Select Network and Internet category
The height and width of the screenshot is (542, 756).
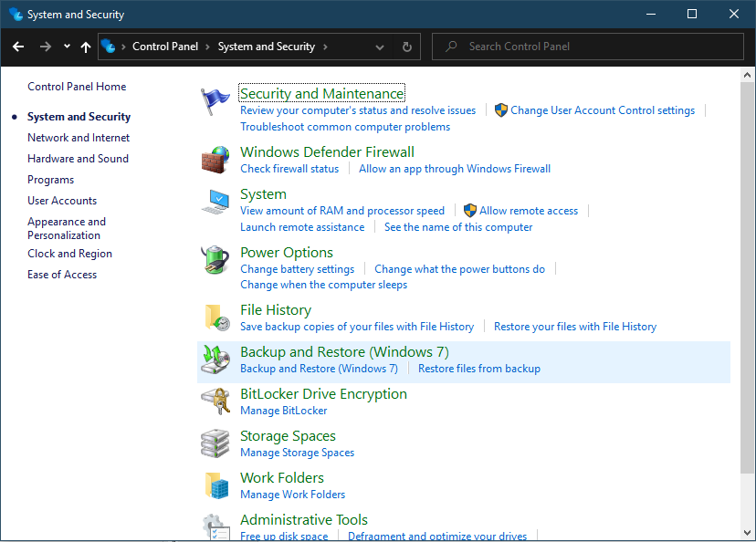pos(79,138)
